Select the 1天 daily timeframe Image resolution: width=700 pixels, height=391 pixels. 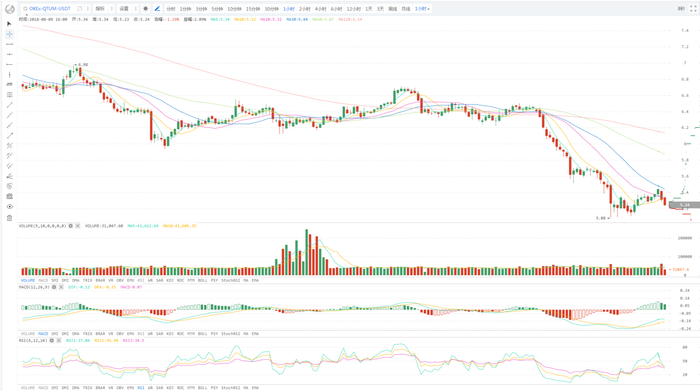point(369,8)
